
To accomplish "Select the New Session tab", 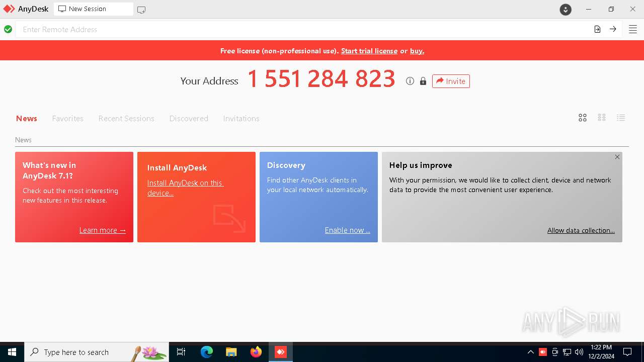I will tap(94, 9).
